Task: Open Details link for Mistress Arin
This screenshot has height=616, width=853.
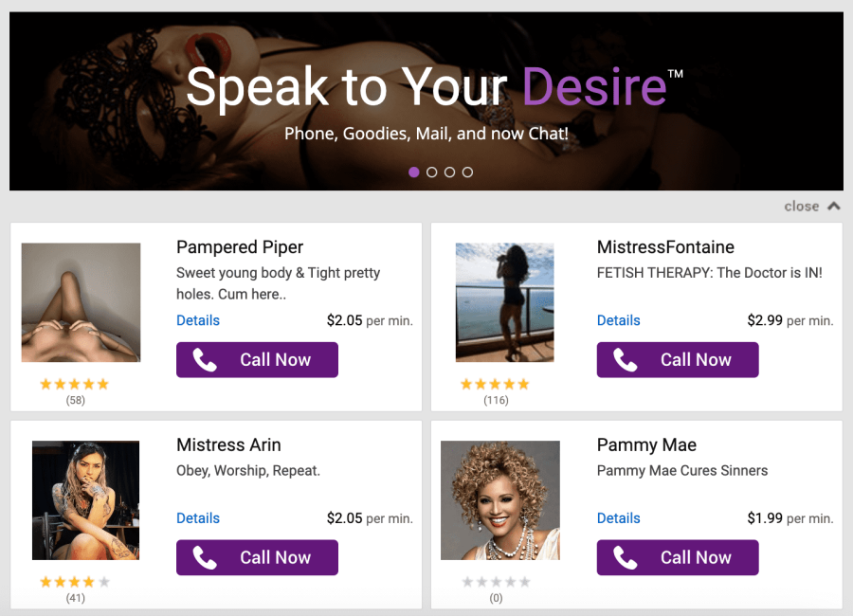Action: pos(198,518)
